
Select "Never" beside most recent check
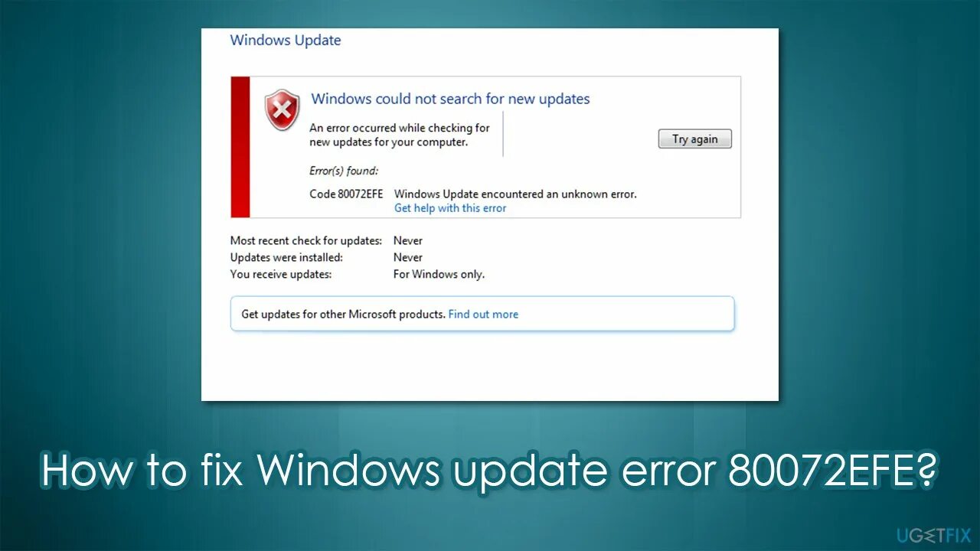pos(408,240)
